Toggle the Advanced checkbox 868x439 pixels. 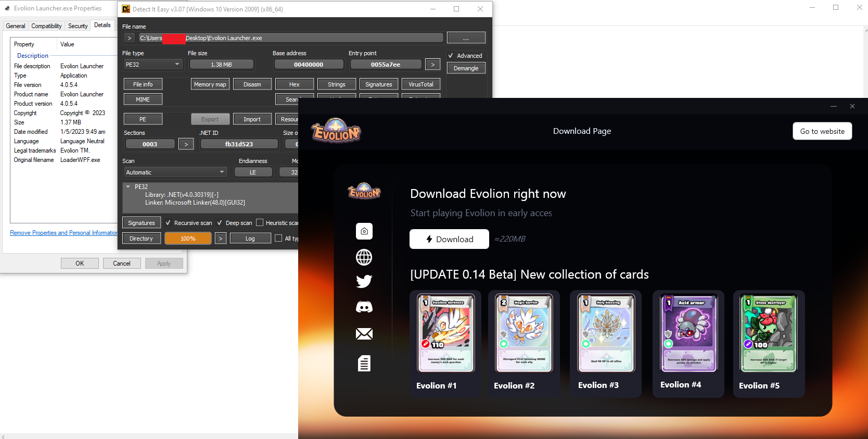pos(451,56)
